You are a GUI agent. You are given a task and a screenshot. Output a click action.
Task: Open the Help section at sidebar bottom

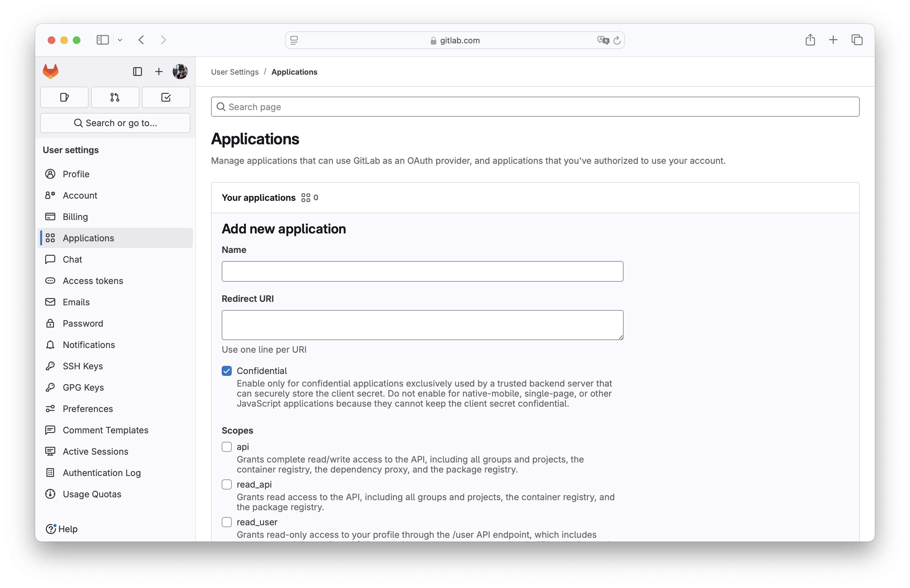62,529
